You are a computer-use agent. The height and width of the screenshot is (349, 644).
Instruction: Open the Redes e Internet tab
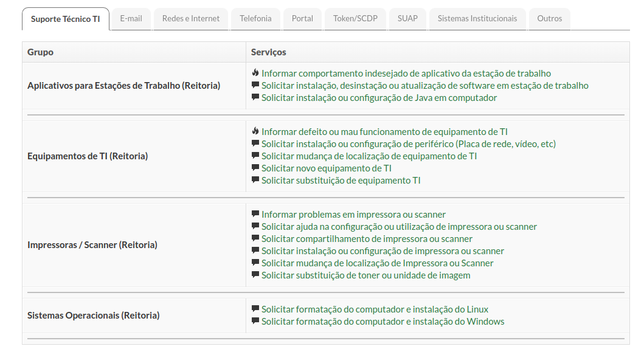pos(190,18)
